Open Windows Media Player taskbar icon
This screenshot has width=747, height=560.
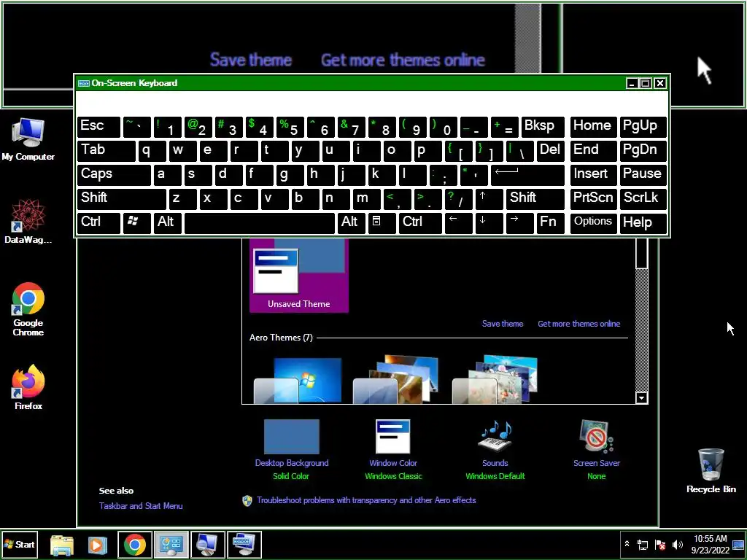(97, 545)
